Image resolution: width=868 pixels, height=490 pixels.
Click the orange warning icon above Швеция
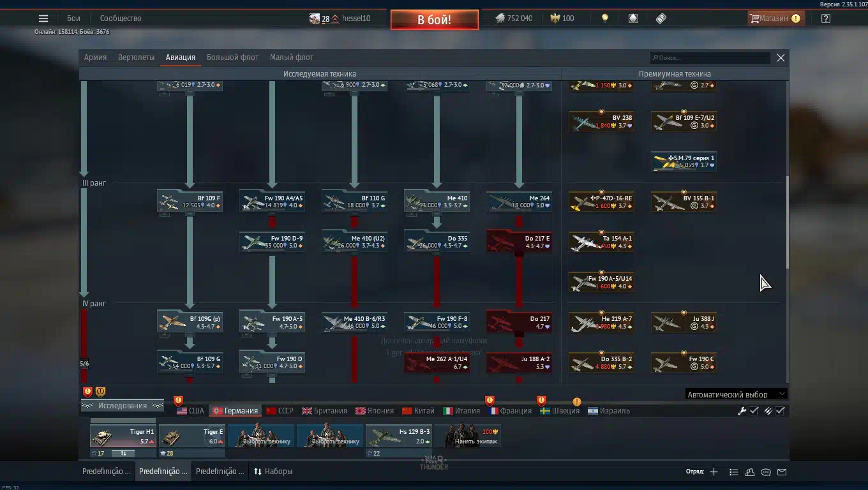(577, 402)
